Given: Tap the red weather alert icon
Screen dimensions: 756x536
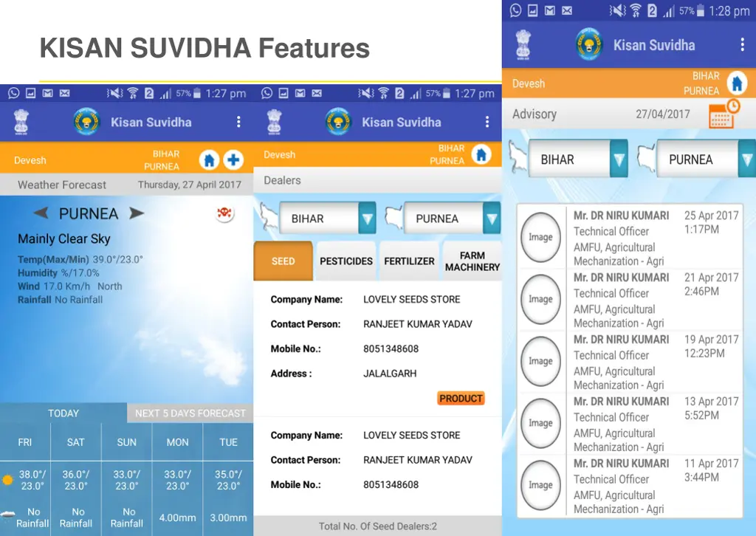Looking at the screenshot, I should click(224, 214).
